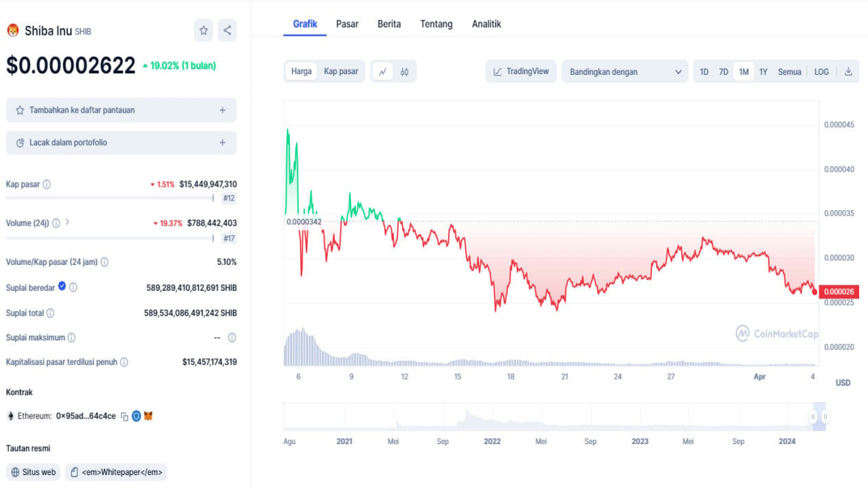Open the Situs web link
The width and height of the screenshot is (868, 488).
click(34, 472)
